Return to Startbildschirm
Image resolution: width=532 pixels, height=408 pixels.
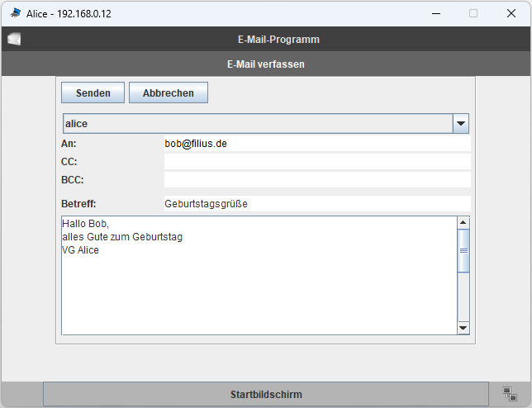[266, 394]
